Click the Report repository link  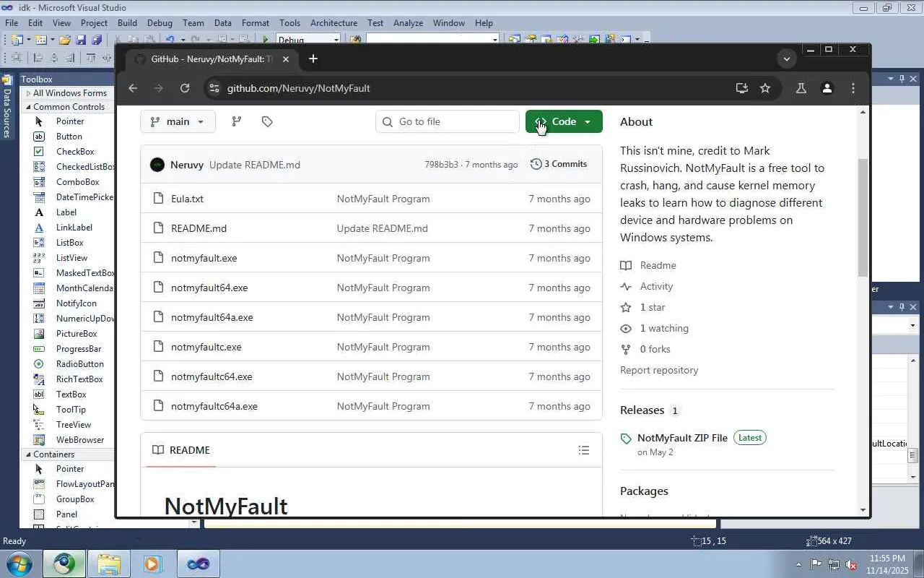click(659, 370)
